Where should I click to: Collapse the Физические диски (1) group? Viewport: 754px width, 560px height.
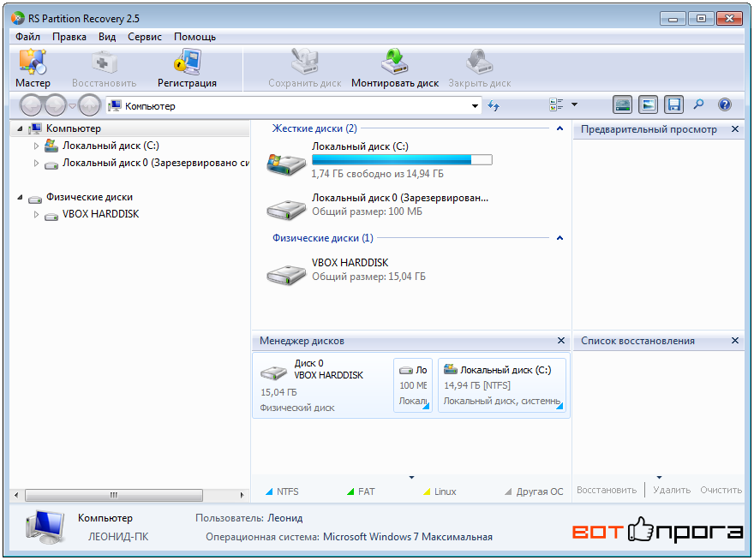560,238
